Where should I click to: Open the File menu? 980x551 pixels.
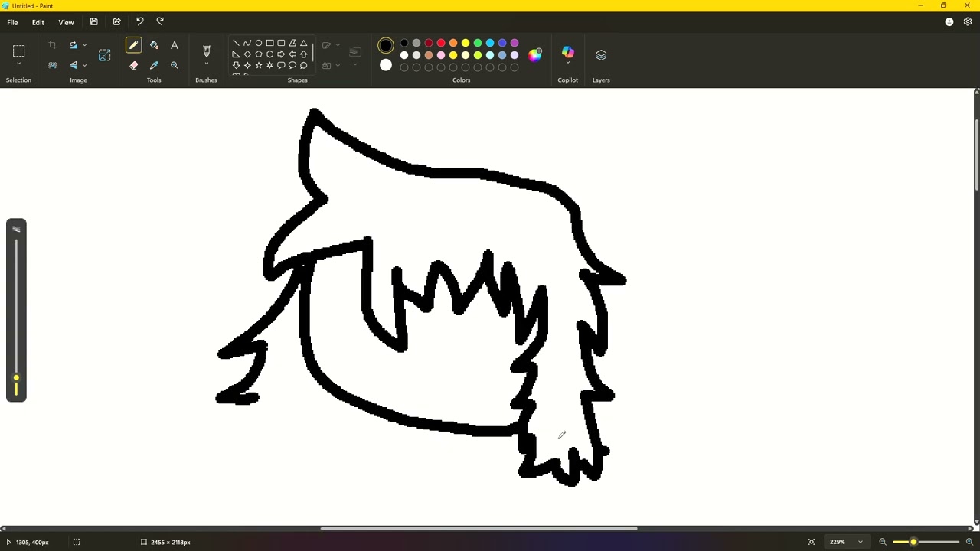[12, 22]
